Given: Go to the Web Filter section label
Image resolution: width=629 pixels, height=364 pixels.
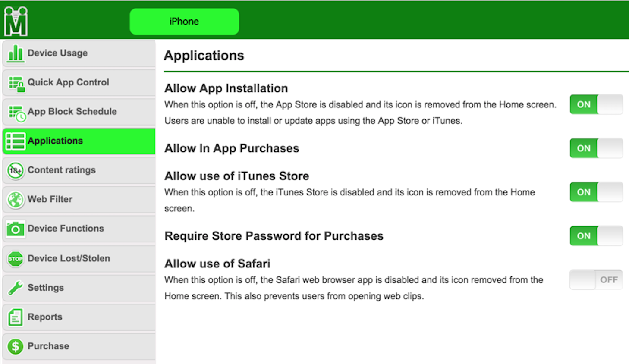Looking at the screenshot, I should (x=50, y=199).
